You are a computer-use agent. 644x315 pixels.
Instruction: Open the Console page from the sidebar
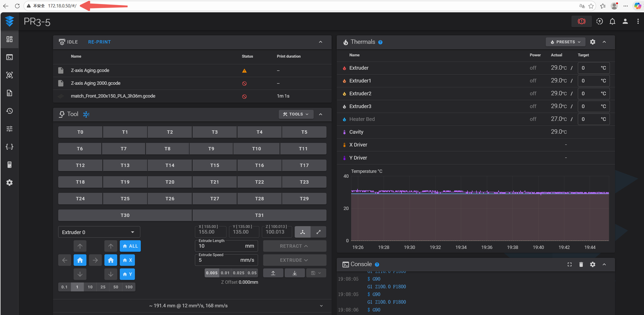click(9, 57)
